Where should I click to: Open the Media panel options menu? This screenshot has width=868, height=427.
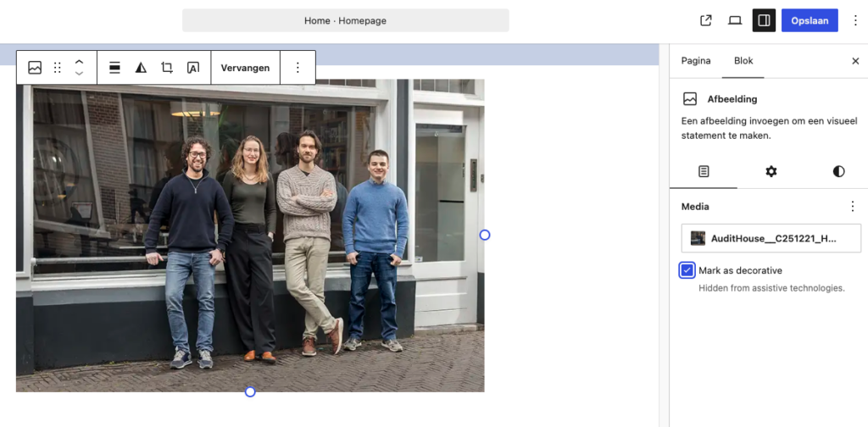(853, 207)
